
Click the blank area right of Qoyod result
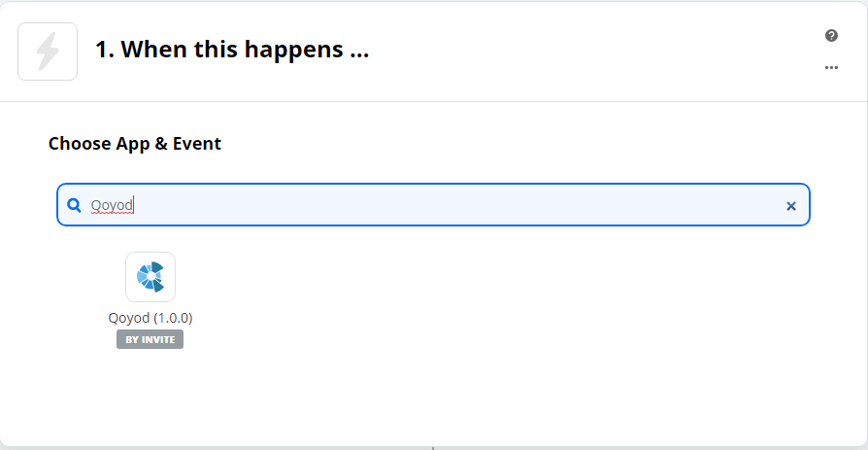pyautogui.click(x=485, y=301)
